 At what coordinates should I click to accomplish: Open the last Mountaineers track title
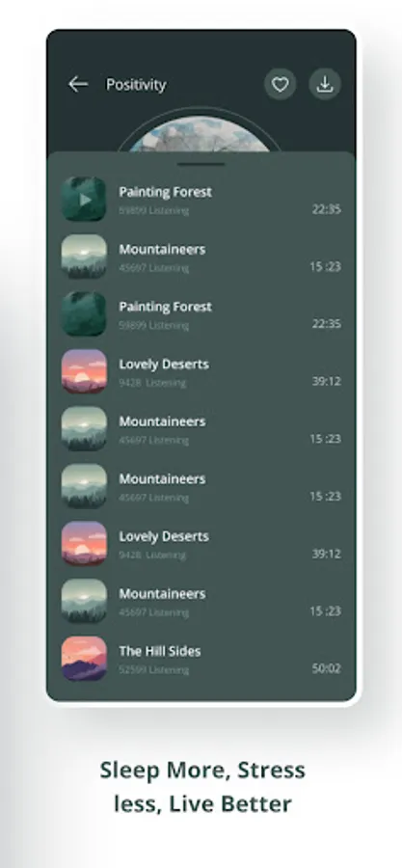click(162, 593)
